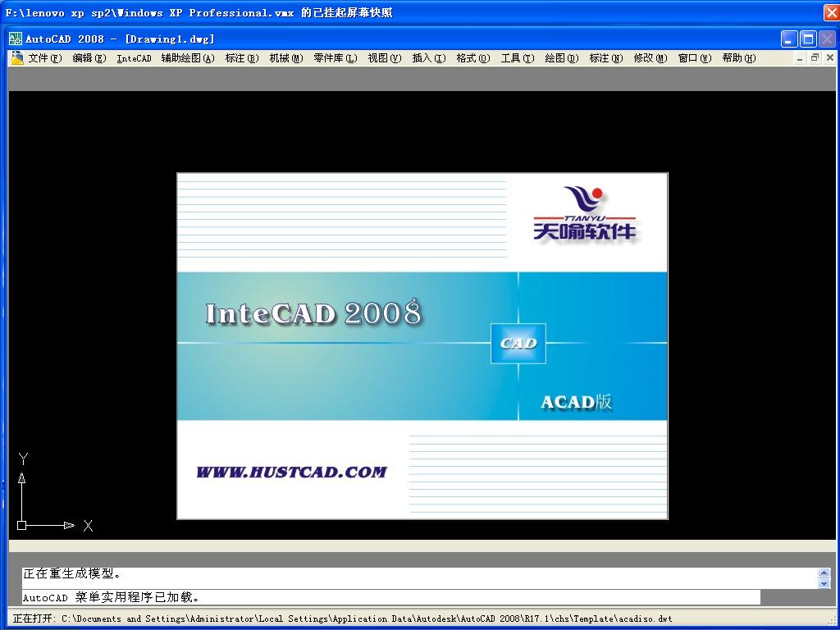The width and height of the screenshot is (840, 630).
Task: Open the 文件(F) menu
Action: [x=45, y=58]
